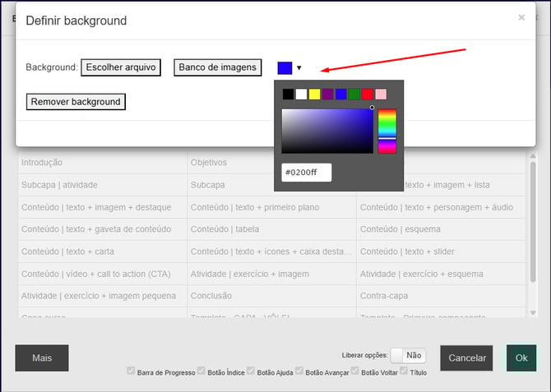Image resolution: width=551 pixels, height=392 pixels.
Task: Toggle the Botão Ajuda checkbox
Action: pos(252,371)
